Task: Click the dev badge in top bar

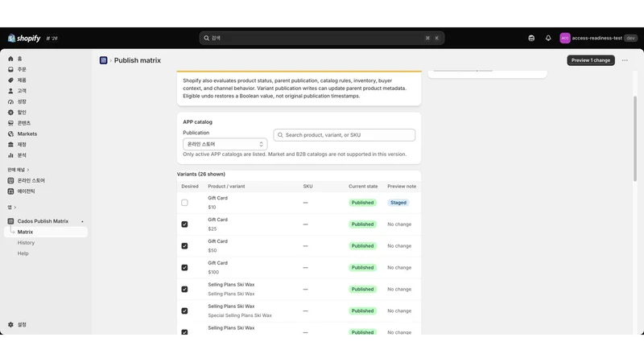Action: (630, 38)
